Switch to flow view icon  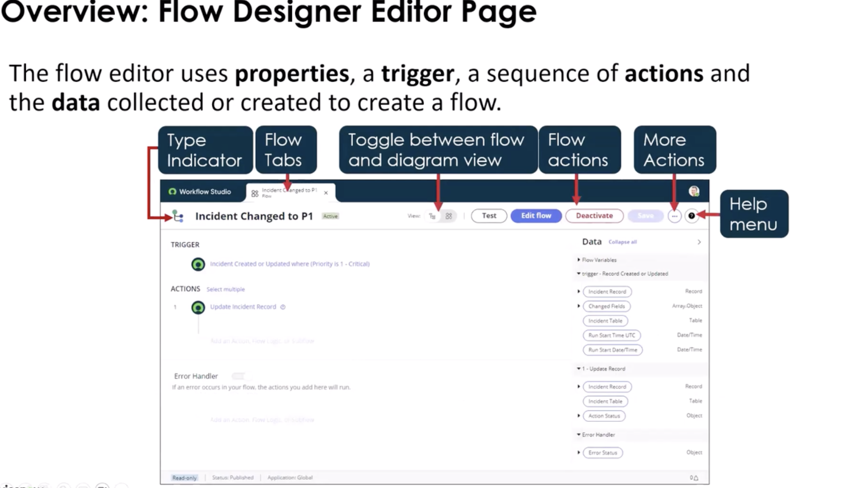(x=432, y=216)
